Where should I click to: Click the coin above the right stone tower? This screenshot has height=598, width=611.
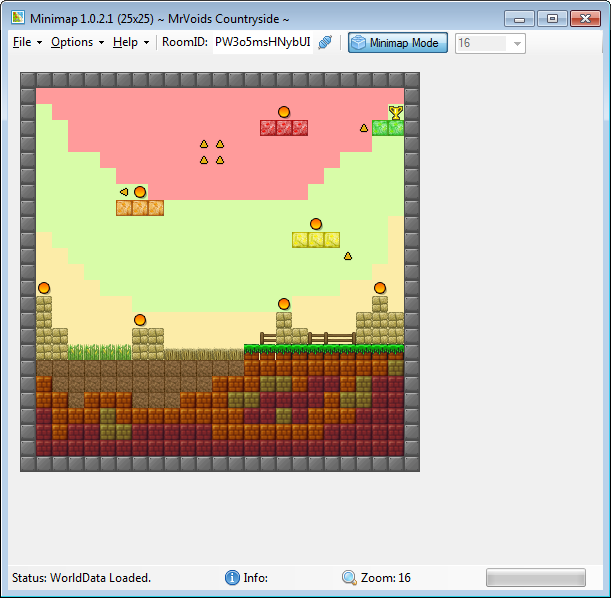click(380, 288)
